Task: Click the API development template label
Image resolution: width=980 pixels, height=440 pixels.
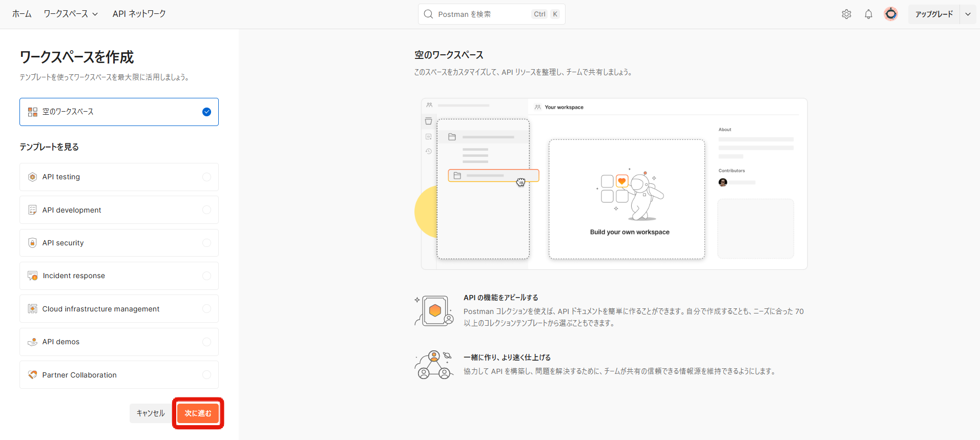Action: pos(72,210)
